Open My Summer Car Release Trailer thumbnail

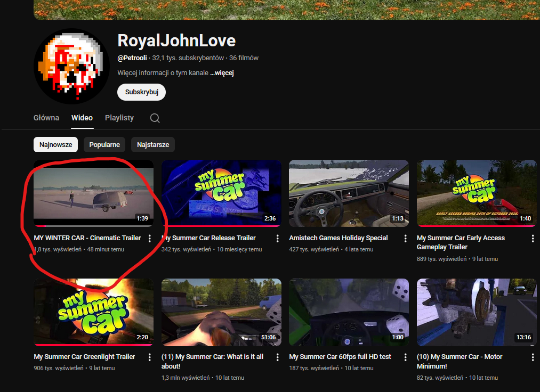tap(221, 193)
